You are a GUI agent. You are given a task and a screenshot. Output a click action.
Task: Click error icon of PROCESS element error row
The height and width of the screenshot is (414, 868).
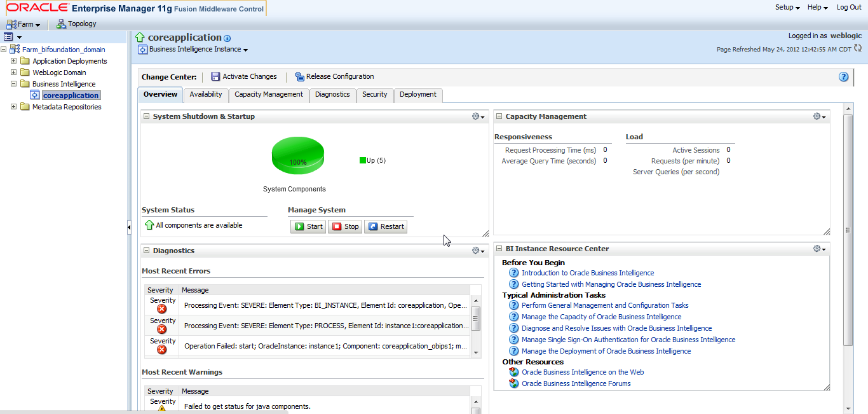tap(162, 329)
